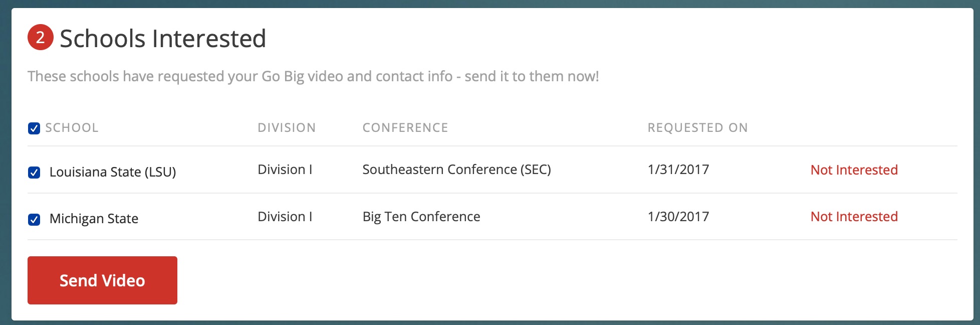Click the REQUESTED ON column header
Image resolution: width=980 pixels, height=325 pixels.
point(697,128)
